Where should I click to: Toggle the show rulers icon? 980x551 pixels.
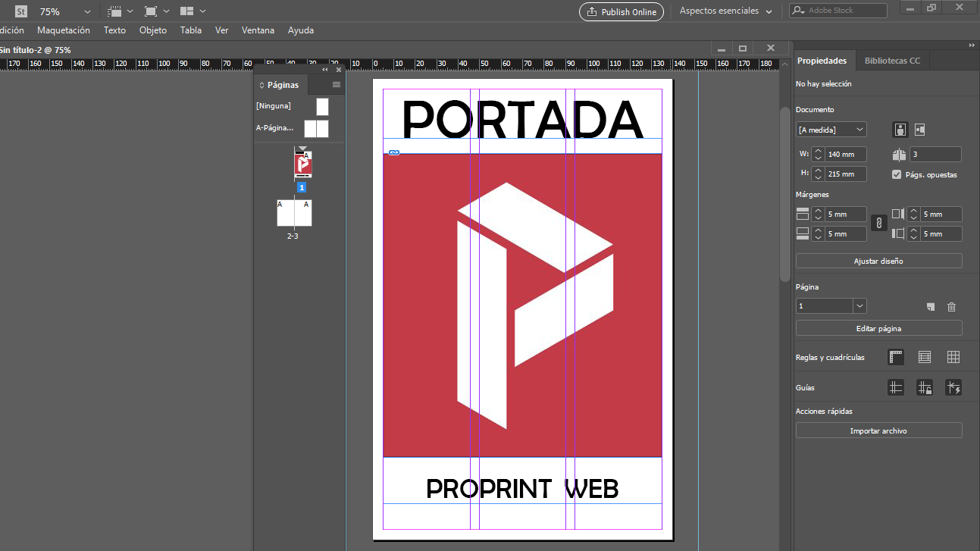[896, 357]
